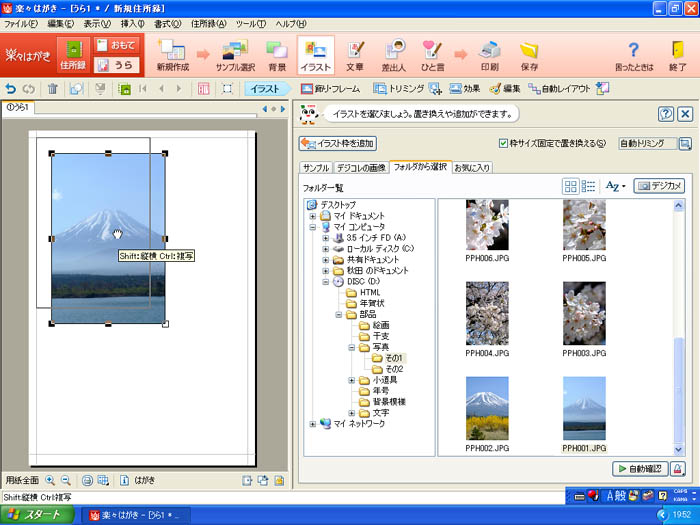This screenshot has width=700, height=525.
Task: Open 困ったときは help icon
Action: tap(632, 54)
